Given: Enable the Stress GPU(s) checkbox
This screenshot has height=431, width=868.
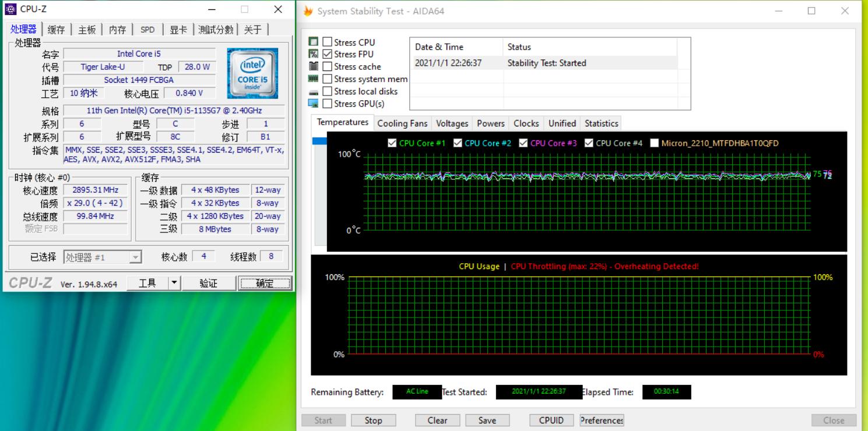Looking at the screenshot, I should click(x=327, y=104).
